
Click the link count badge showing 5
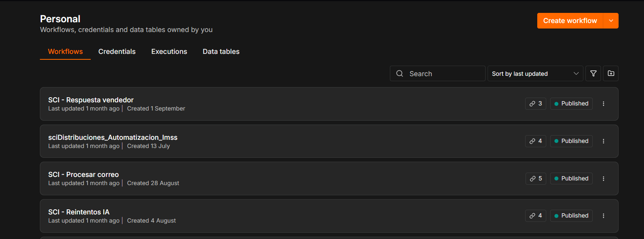[x=536, y=178]
